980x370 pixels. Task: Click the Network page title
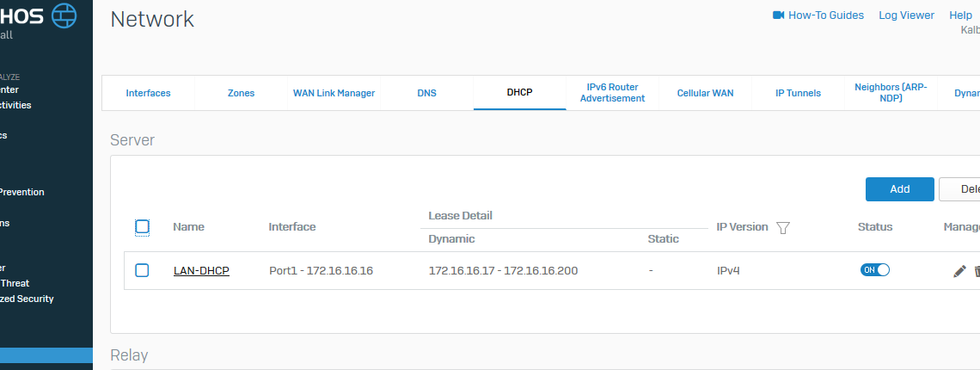152,20
